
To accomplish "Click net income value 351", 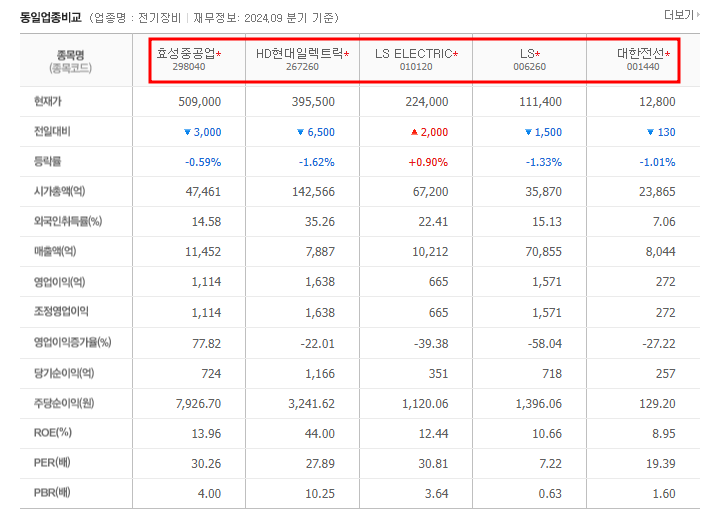I will pos(438,374).
